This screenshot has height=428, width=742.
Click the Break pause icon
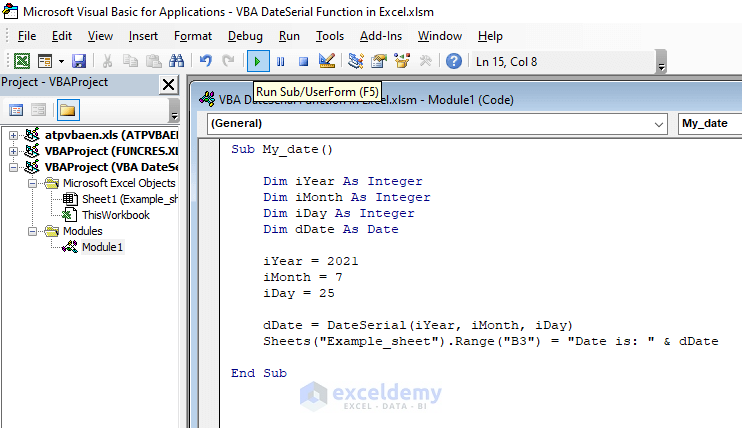281,62
